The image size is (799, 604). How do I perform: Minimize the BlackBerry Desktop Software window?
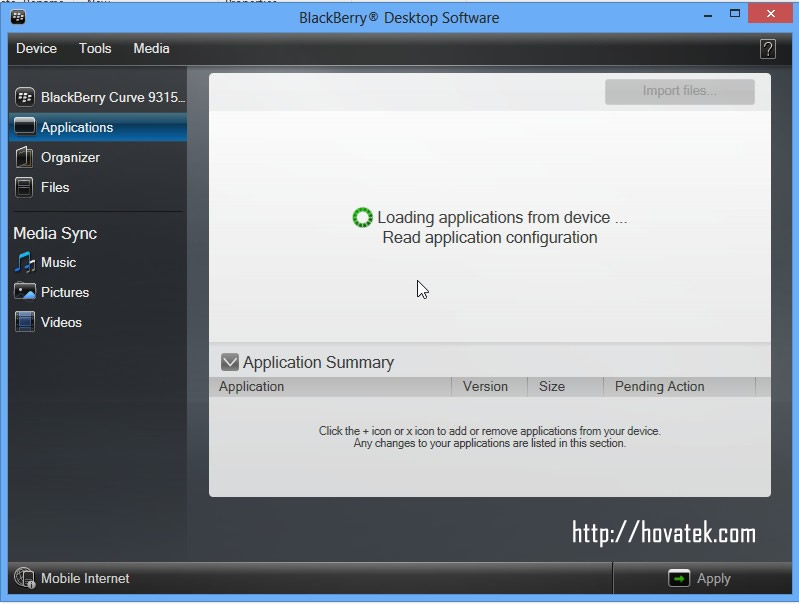coord(708,15)
